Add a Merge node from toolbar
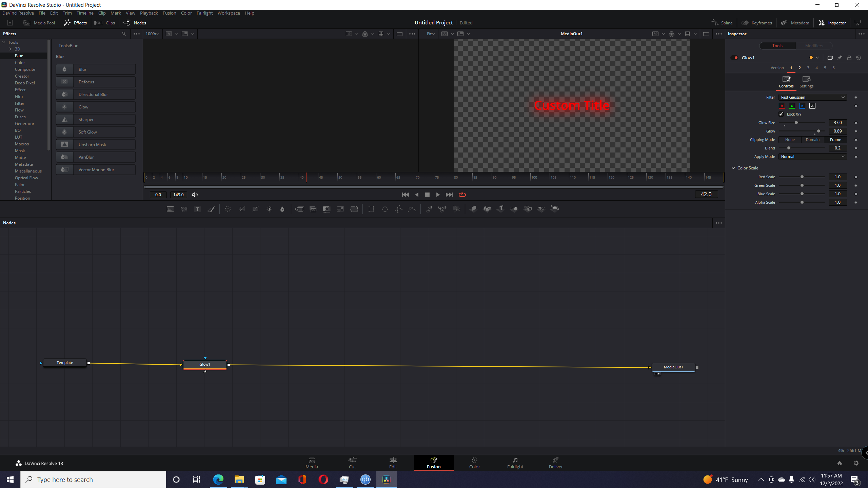The height and width of the screenshot is (488, 868). click(299, 209)
